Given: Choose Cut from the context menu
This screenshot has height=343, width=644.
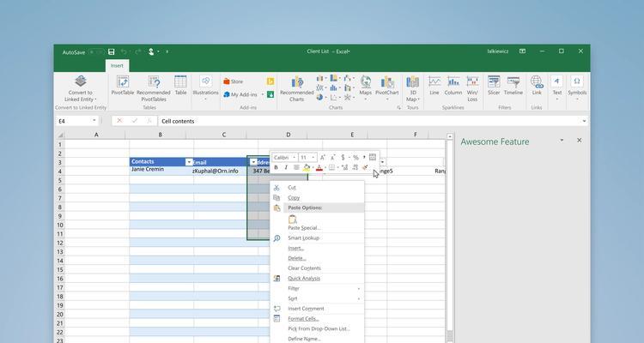Looking at the screenshot, I should coord(317,188).
